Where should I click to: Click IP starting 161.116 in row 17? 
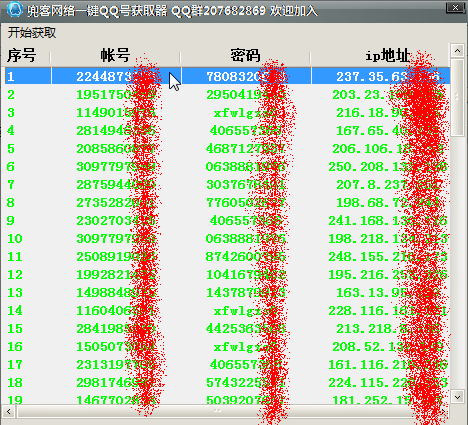(388, 365)
